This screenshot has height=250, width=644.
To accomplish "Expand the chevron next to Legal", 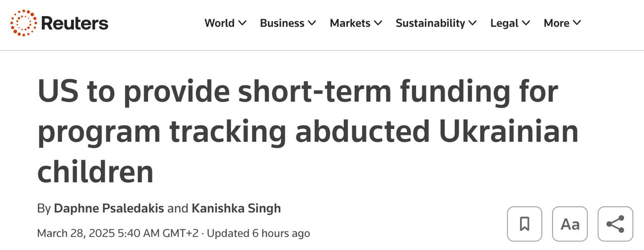I will 526,23.
